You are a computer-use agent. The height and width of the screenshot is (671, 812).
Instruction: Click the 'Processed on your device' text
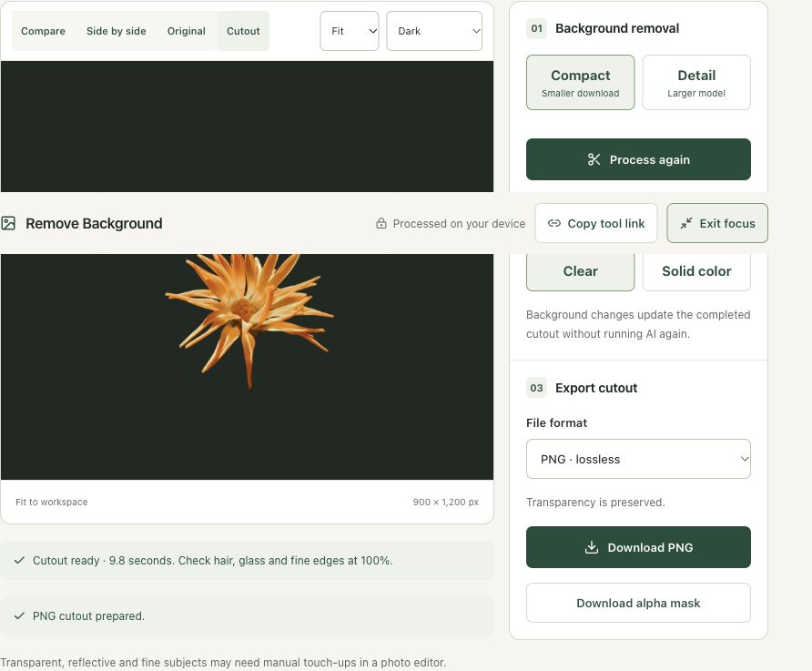459,223
